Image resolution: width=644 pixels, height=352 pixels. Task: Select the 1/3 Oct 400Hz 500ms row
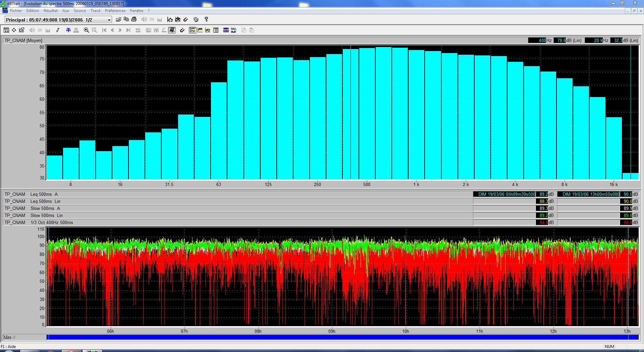[x=51, y=222]
